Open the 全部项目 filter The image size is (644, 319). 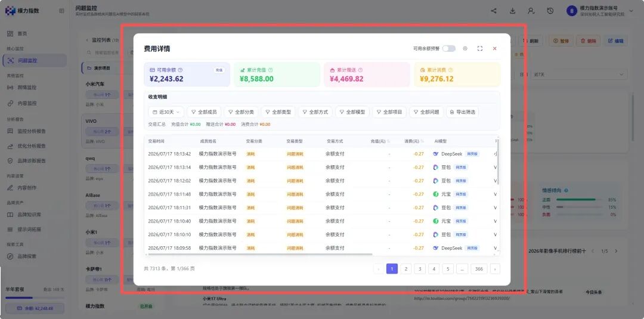(389, 112)
